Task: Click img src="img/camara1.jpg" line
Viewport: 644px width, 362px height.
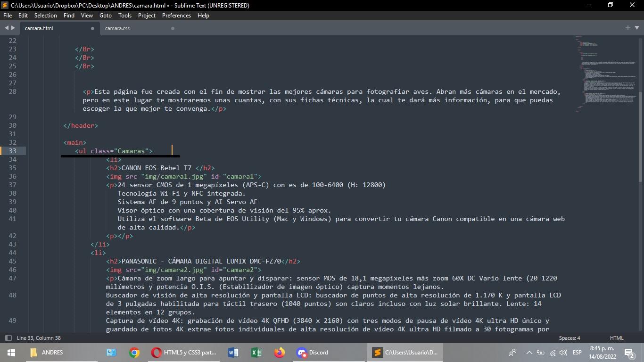Action: click(x=183, y=176)
